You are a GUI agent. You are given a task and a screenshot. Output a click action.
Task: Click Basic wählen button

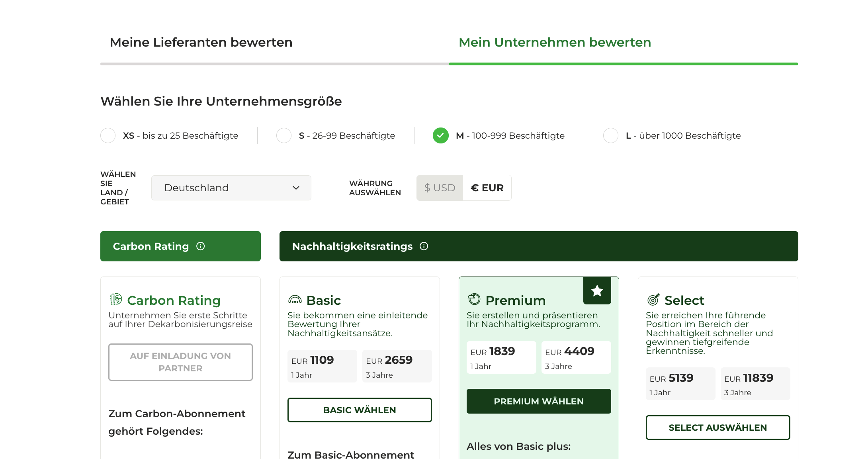(x=360, y=410)
